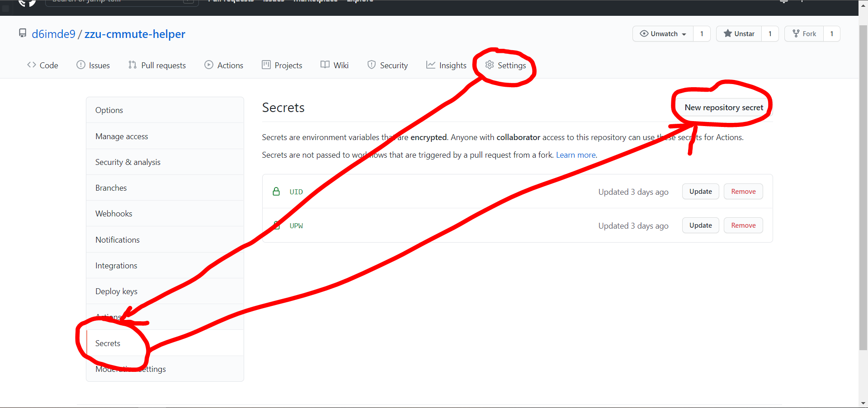
Task: Update the UID secret
Action: click(701, 192)
